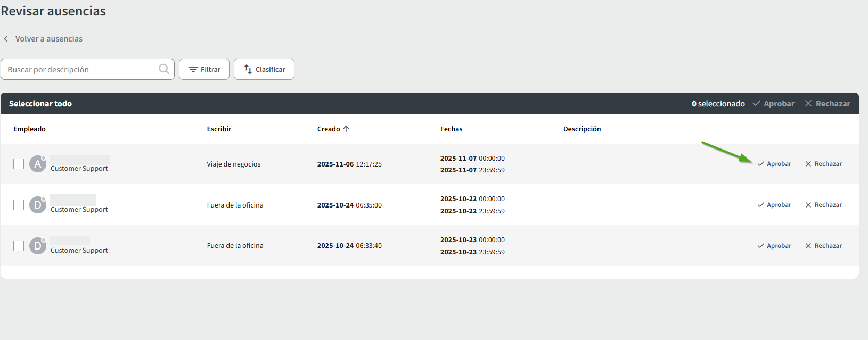Image resolution: width=868 pixels, height=340 pixels.
Task: Tick the checkbox for the 2025-10-22 absence
Action: point(19,205)
